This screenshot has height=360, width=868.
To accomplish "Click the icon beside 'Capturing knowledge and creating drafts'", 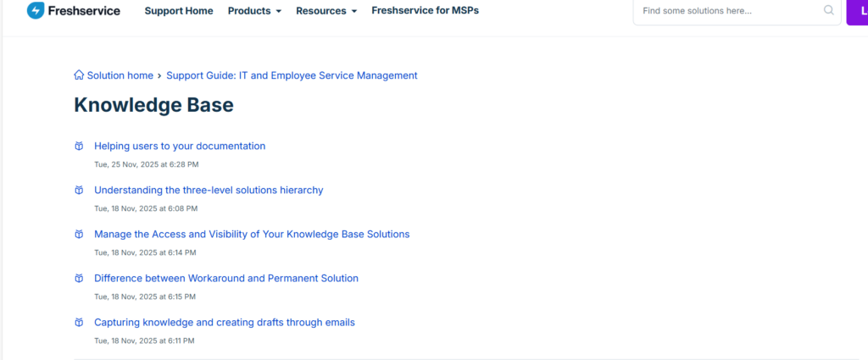I will [79, 322].
